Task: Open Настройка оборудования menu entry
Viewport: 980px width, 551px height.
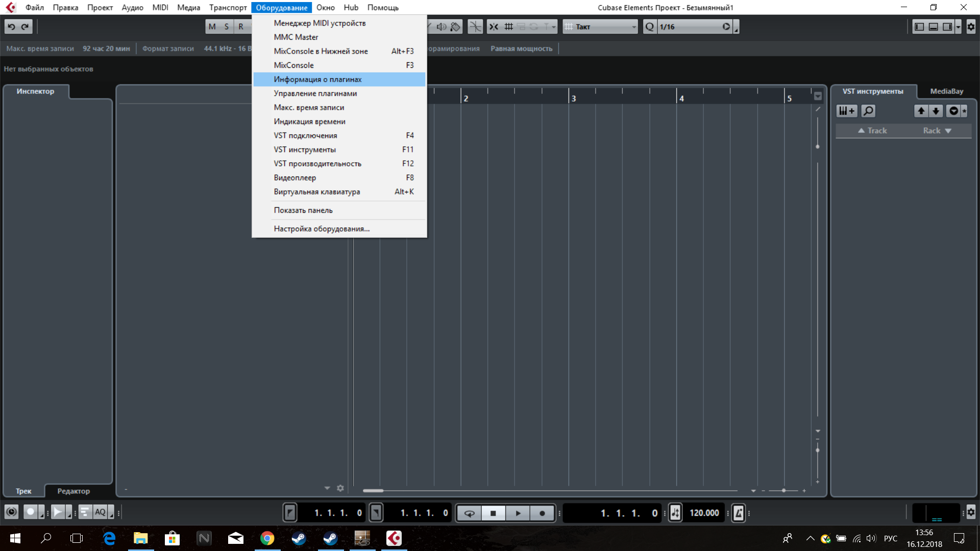Action: tap(322, 229)
